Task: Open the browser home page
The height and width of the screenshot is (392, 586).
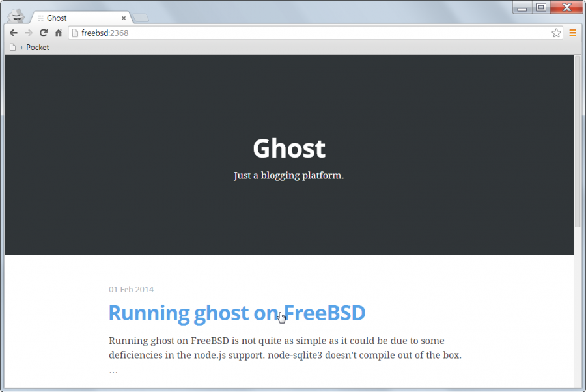Action: pos(58,33)
